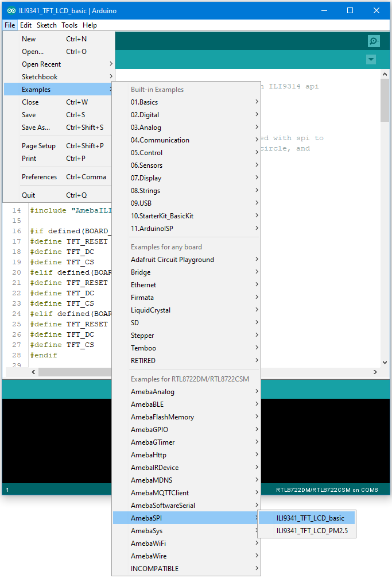Open the AmebaMQTTClient examples submenu

(187, 492)
